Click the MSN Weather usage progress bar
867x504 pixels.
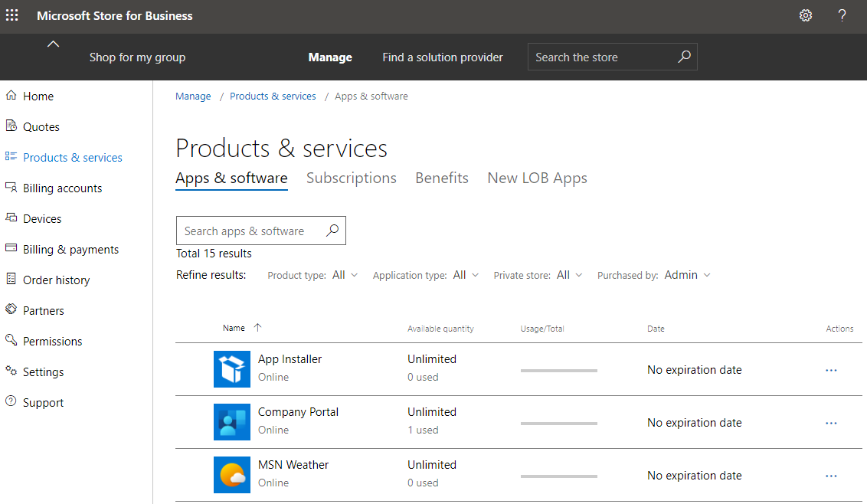558,475
